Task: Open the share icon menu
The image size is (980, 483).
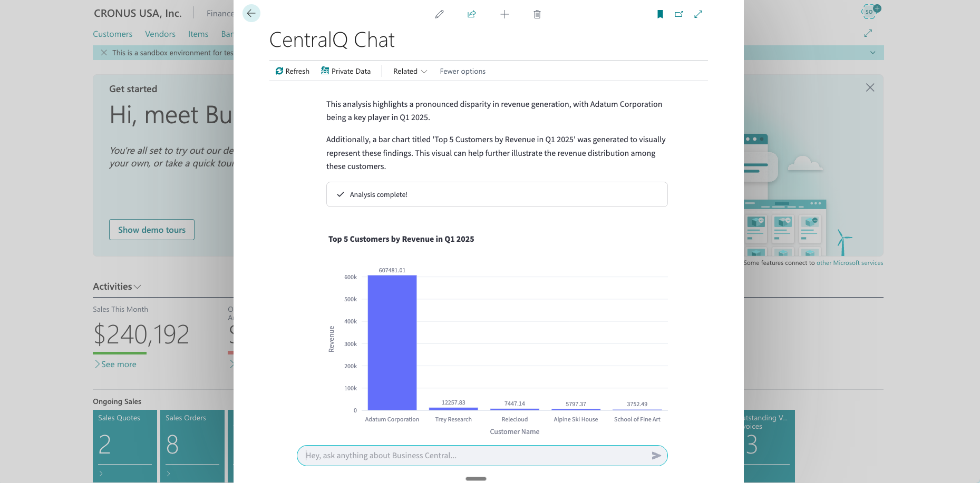Action: click(x=472, y=14)
